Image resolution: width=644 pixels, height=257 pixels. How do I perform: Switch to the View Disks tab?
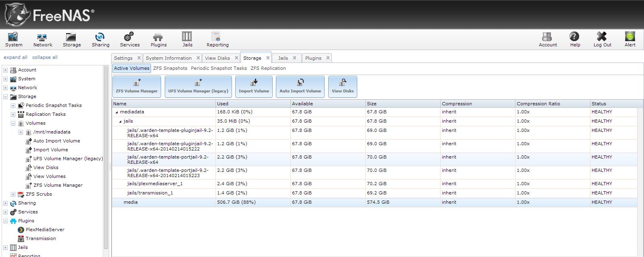coord(217,58)
